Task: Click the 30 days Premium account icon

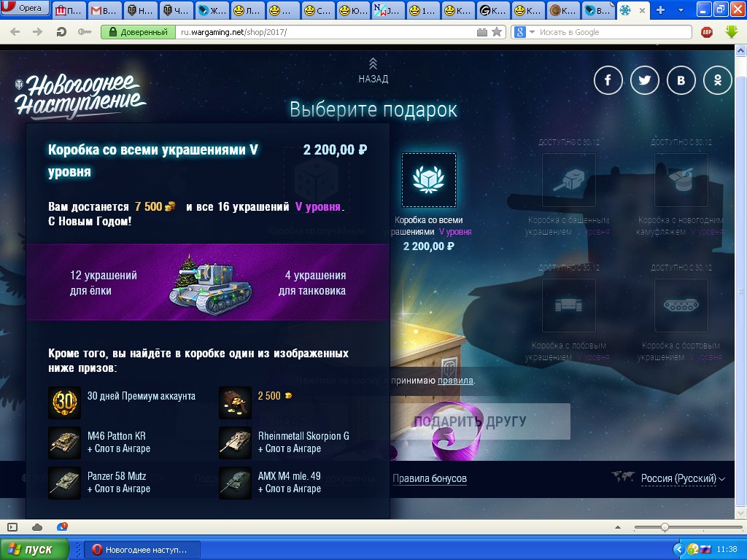Action: 64,402
